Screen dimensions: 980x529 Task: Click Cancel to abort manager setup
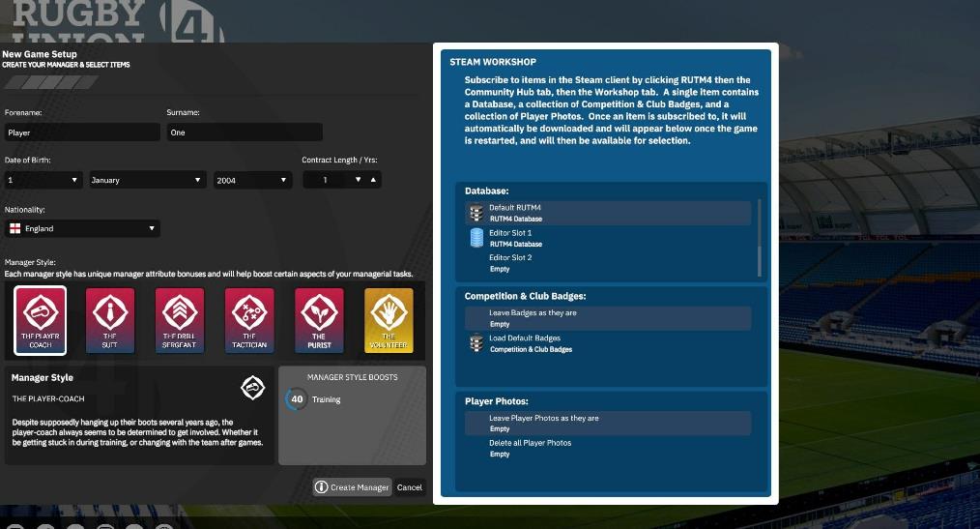pyautogui.click(x=410, y=487)
